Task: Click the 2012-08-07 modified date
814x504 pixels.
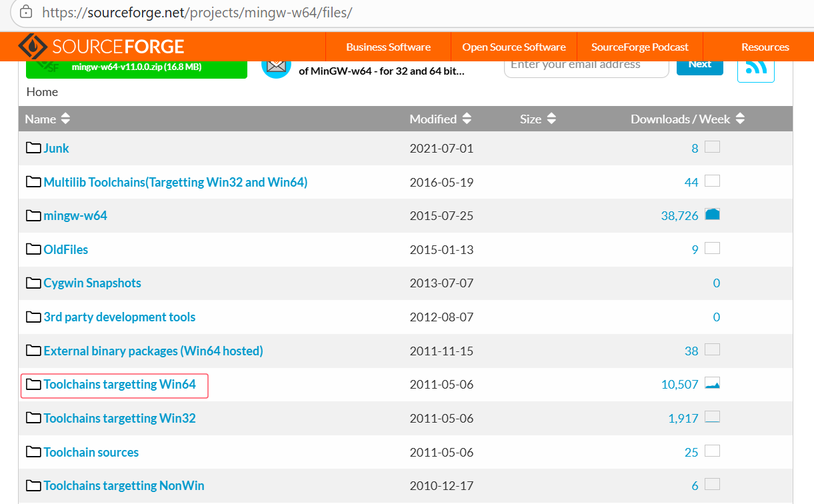Action: [x=441, y=317]
